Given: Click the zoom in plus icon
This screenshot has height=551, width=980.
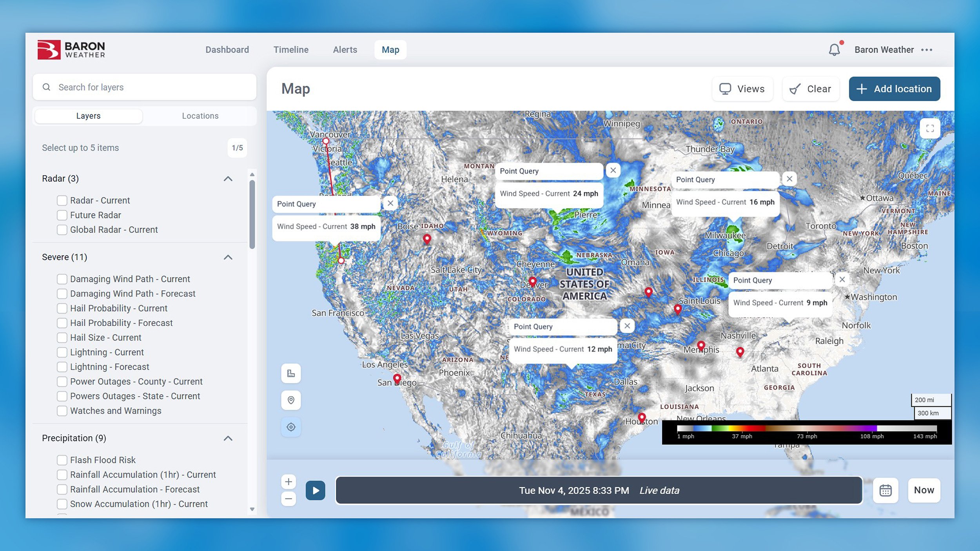Looking at the screenshot, I should (289, 482).
